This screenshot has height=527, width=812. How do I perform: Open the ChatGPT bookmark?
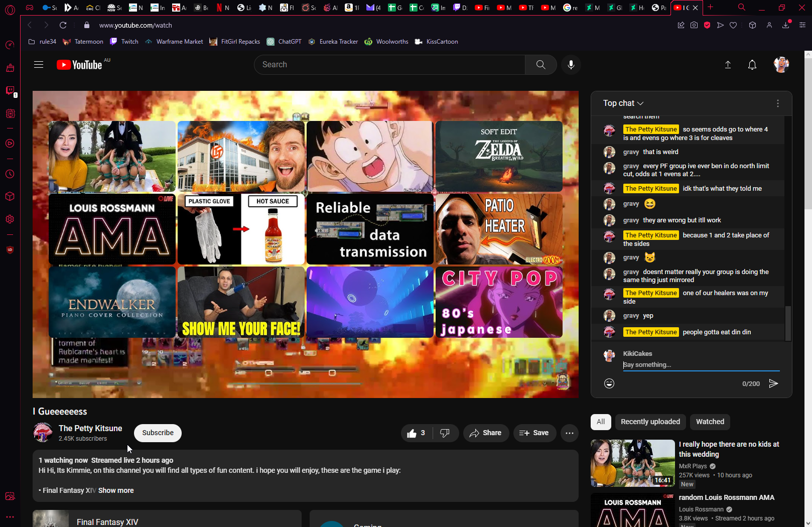tap(284, 42)
